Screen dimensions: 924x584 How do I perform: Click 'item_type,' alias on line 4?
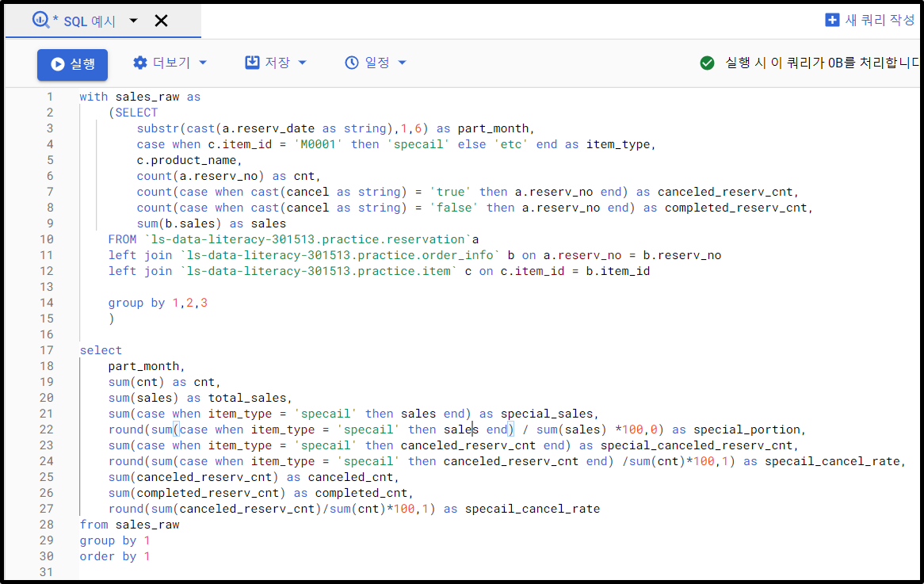pos(621,144)
